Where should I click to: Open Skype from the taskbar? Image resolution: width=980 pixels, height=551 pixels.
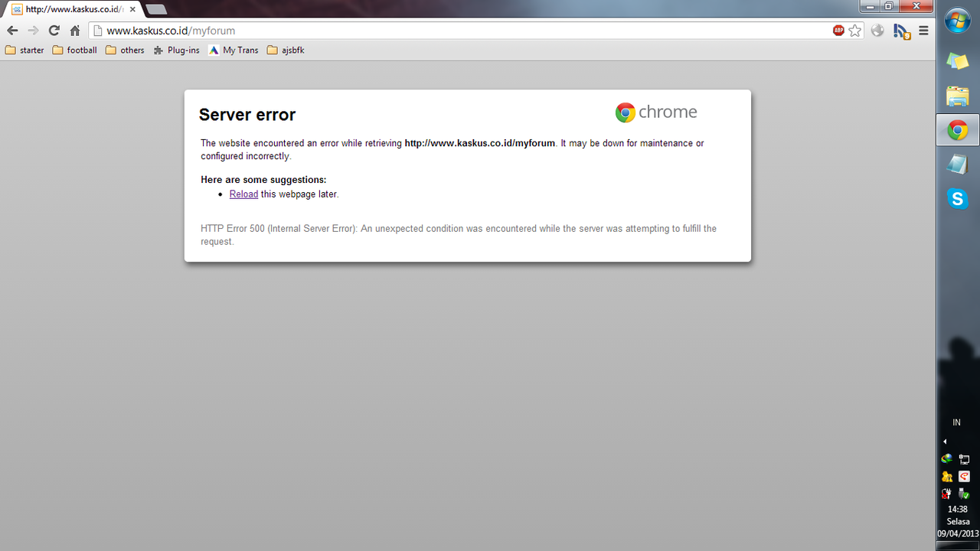tap(958, 199)
